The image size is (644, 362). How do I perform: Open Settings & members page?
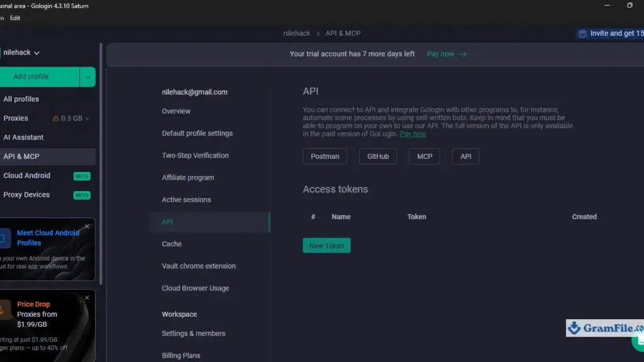coord(194,333)
